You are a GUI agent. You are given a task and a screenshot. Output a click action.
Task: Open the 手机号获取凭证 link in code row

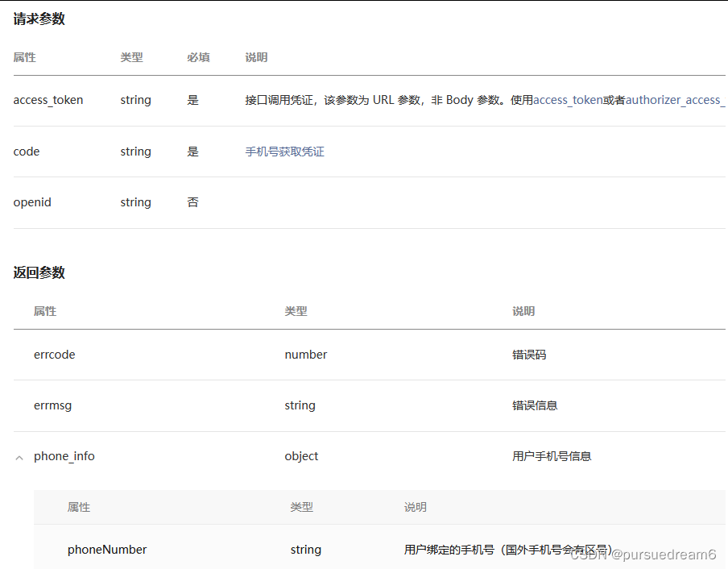click(x=284, y=151)
